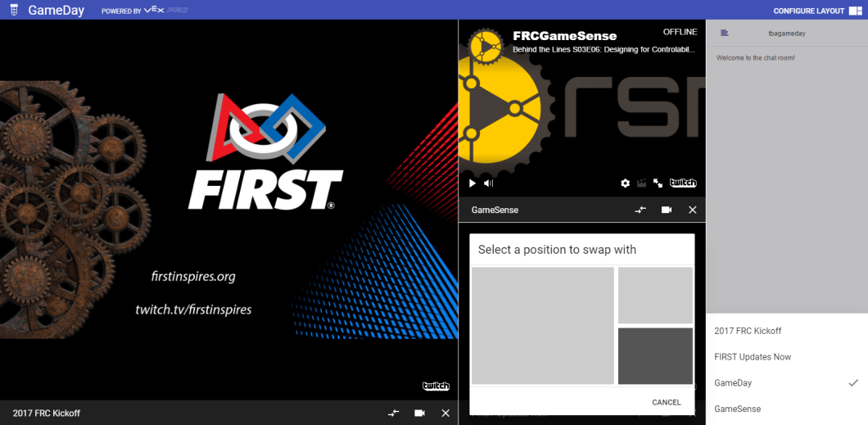Enter fullscreen on GameSense player
Image resolution: width=868 pixels, height=425 pixels.
[658, 183]
